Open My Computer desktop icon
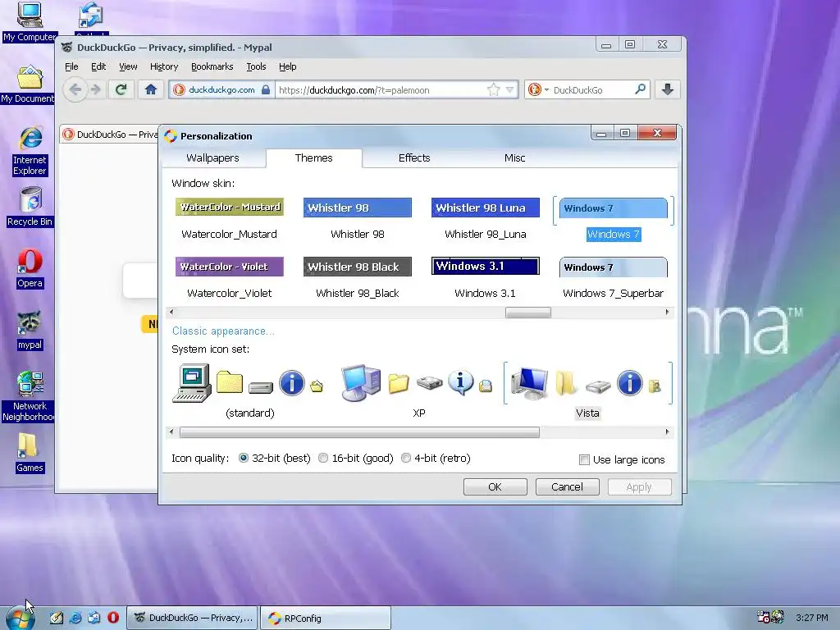This screenshot has width=840, height=630. tap(29, 21)
